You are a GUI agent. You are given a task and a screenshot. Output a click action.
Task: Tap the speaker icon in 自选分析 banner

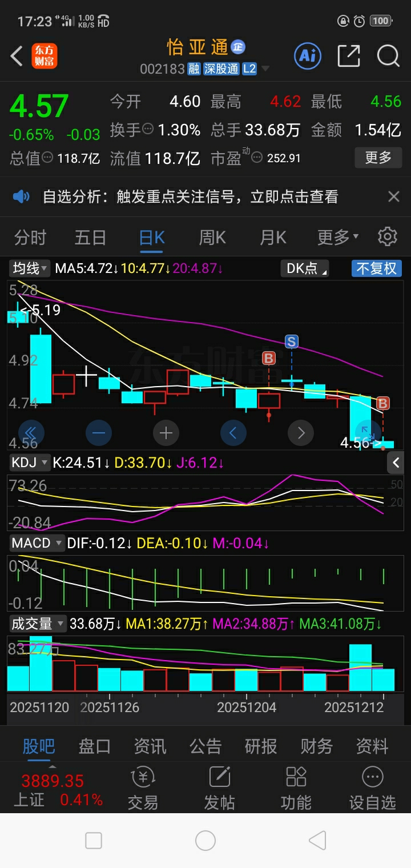21,197
